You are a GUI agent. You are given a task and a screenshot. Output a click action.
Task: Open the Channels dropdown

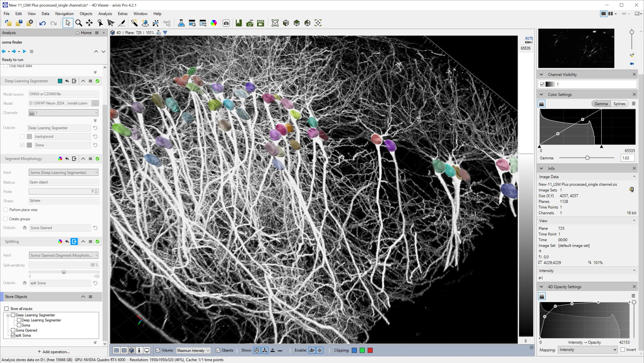pyautogui.click(x=64, y=113)
